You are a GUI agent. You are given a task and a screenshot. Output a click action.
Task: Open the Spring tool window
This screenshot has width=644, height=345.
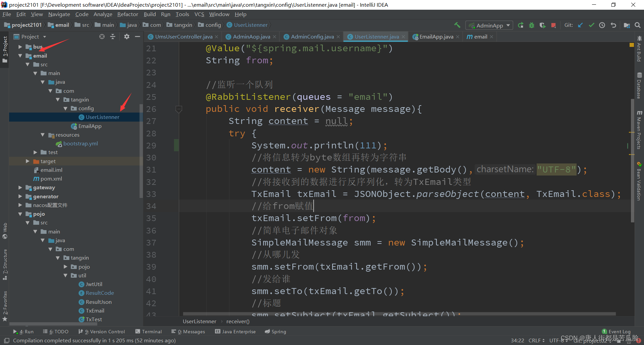tap(275, 332)
